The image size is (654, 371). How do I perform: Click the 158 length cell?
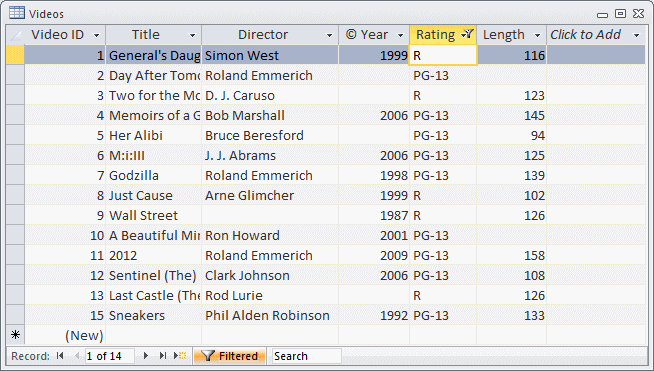click(512, 256)
